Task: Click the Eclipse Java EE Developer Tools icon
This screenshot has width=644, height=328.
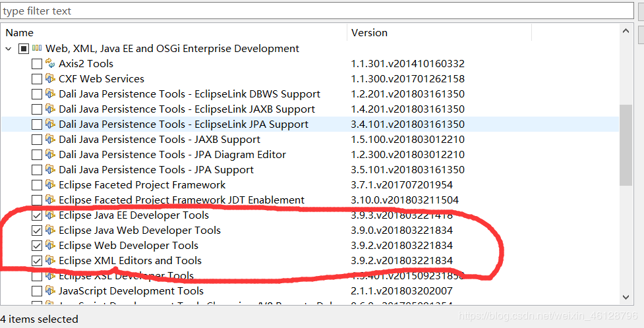Action: point(50,215)
